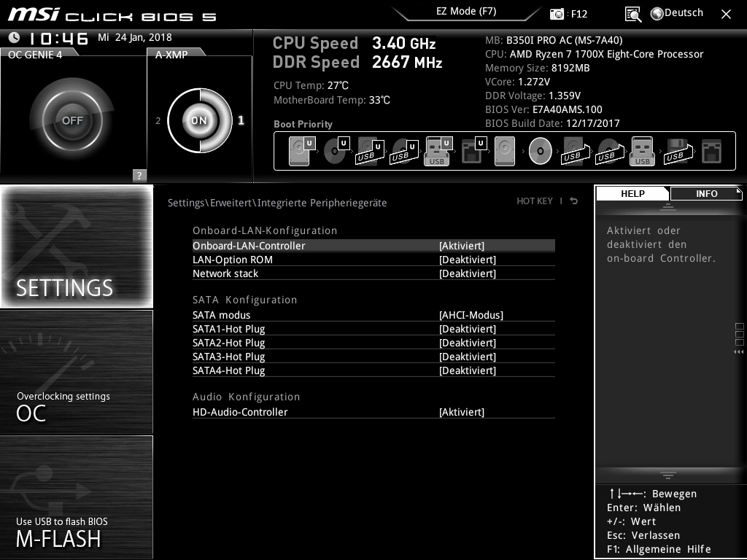Pick the UEFI USB hard disk boot icon
Image resolution: width=747 pixels, height=560 pixels.
click(370, 151)
